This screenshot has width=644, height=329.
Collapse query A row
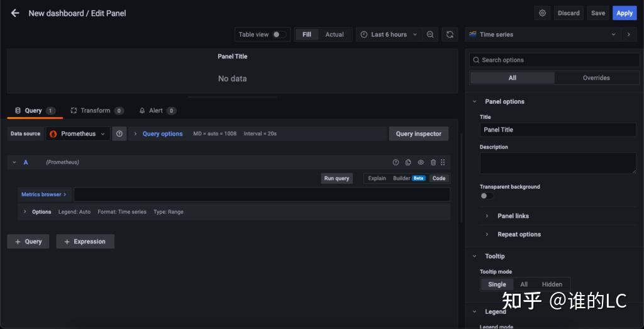tap(14, 162)
